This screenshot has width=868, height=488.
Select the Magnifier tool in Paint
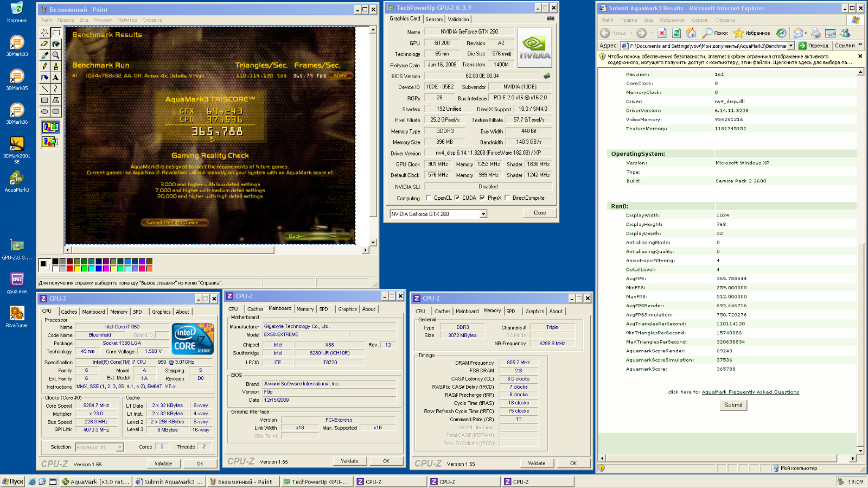56,55
